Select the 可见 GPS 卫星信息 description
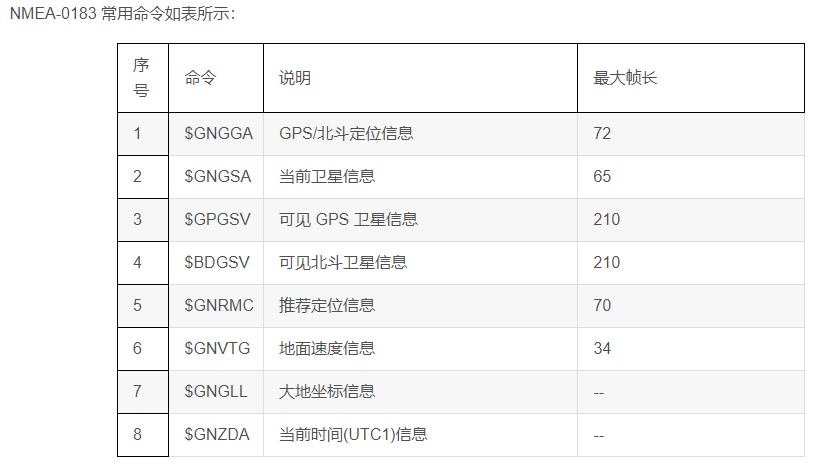Viewport: 814px width, 475px height. pos(348,219)
